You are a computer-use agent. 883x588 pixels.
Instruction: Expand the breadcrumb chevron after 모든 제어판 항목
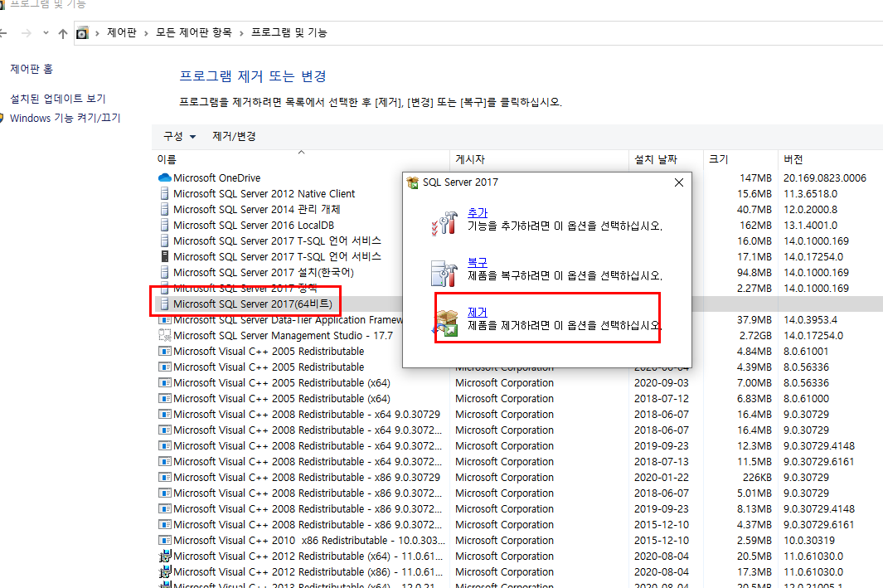pyautogui.click(x=241, y=33)
